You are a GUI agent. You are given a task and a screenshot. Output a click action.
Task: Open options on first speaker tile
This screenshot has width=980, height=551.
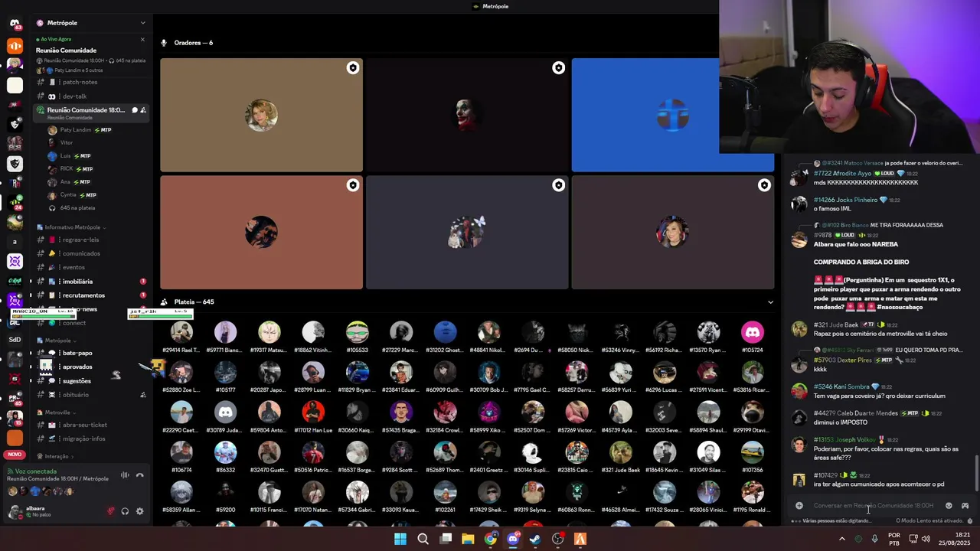[x=353, y=68]
